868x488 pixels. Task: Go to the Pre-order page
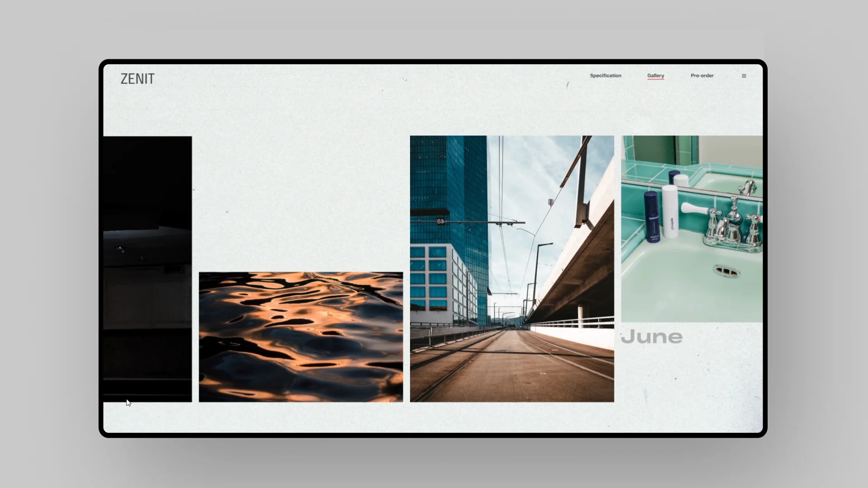point(702,75)
